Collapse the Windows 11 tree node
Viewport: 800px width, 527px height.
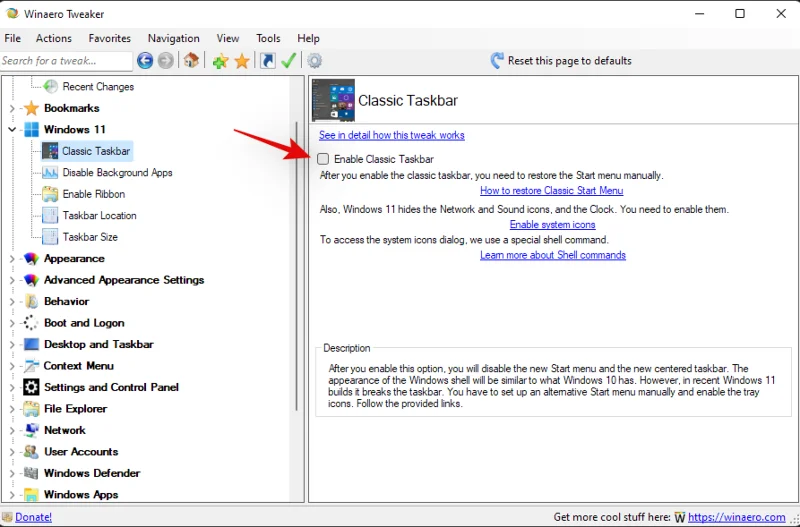[12, 130]
